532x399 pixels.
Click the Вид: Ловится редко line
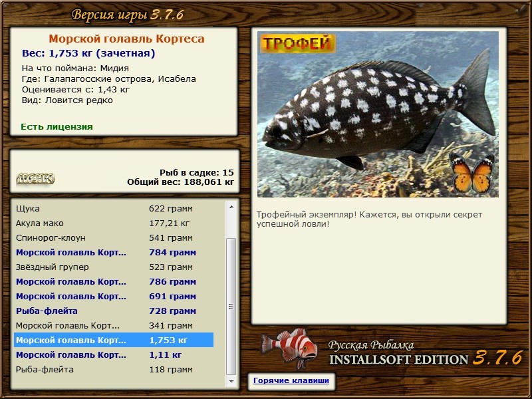click(x=67, y=100)
